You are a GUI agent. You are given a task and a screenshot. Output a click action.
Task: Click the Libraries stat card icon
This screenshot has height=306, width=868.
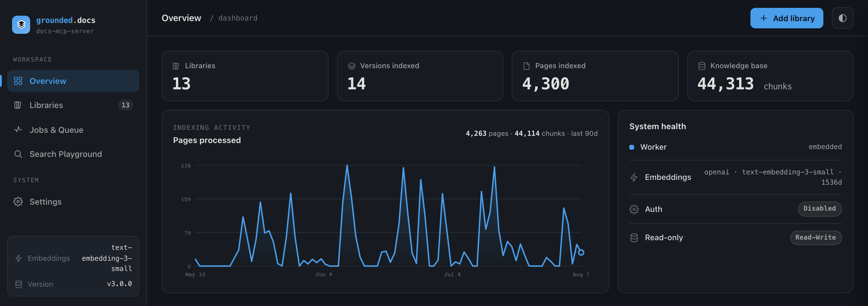(176, 66)
